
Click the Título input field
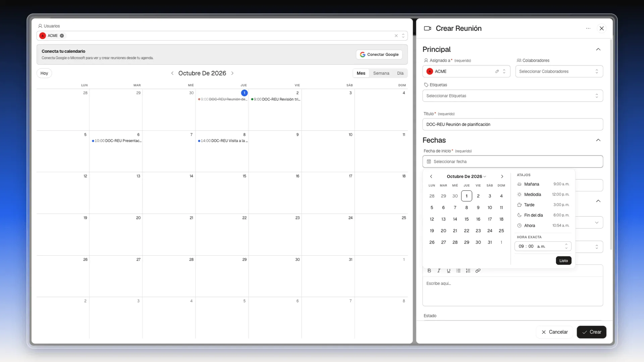coord(513,124)
